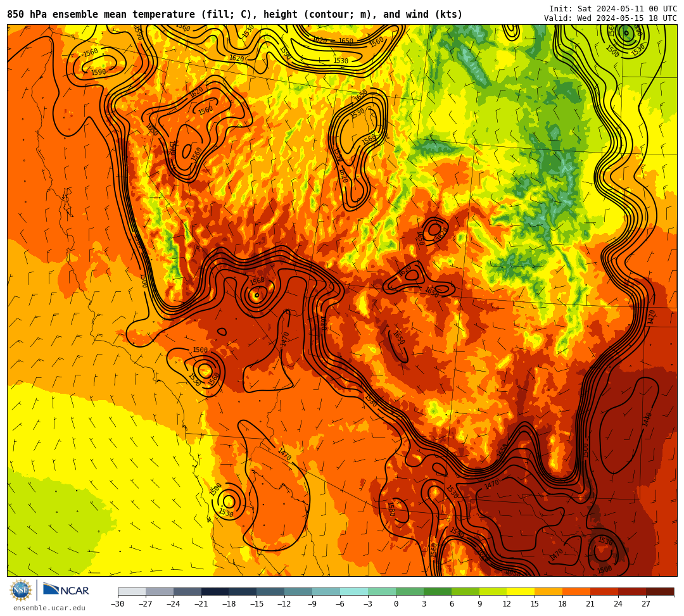Click the NSF logo emblem
This screenshot has width=684, height=616.
[x=21, y=590]
